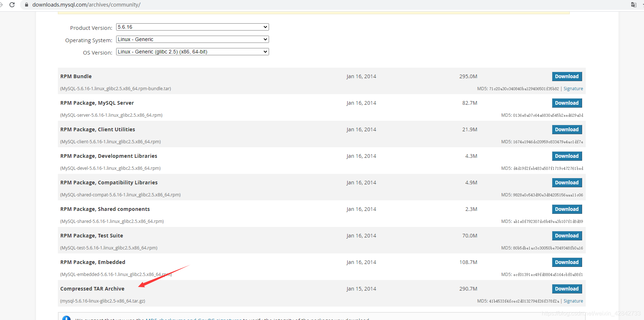This screenshot has width=644, height=320.
Task: Click the 108.7M size value
Action: (468, 262)
